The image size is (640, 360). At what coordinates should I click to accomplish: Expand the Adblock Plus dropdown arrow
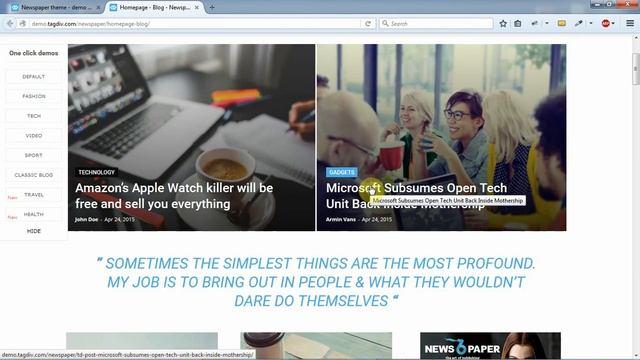click(x=613, y=24)
